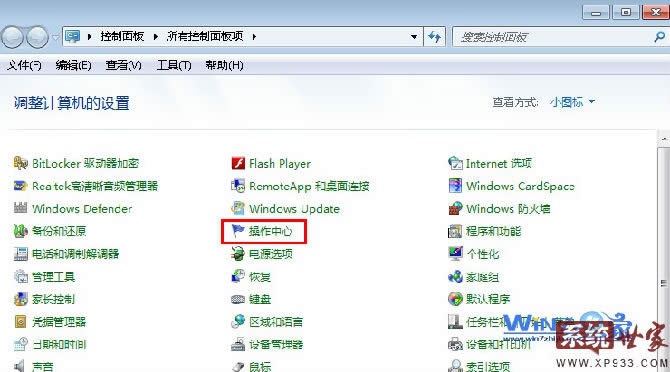The width and height of the screenshot is (670, 372).
Task: Open 程序和功能 programs and features icon
Action: [x=455, y=231]
